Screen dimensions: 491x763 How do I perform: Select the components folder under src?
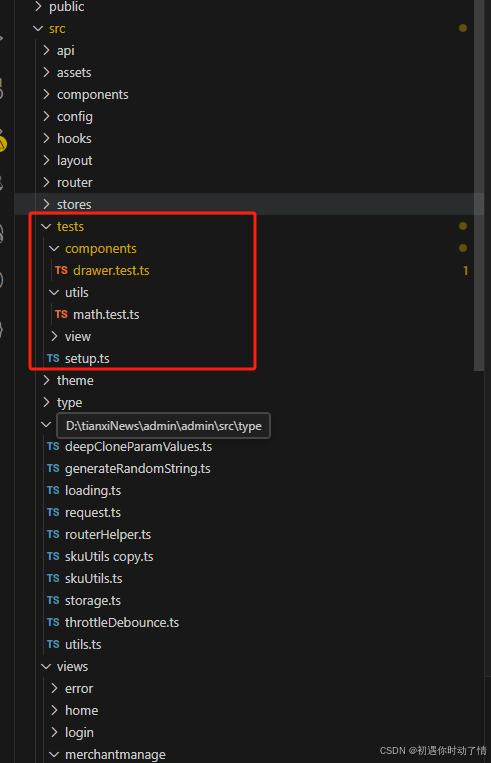[92, 94]
